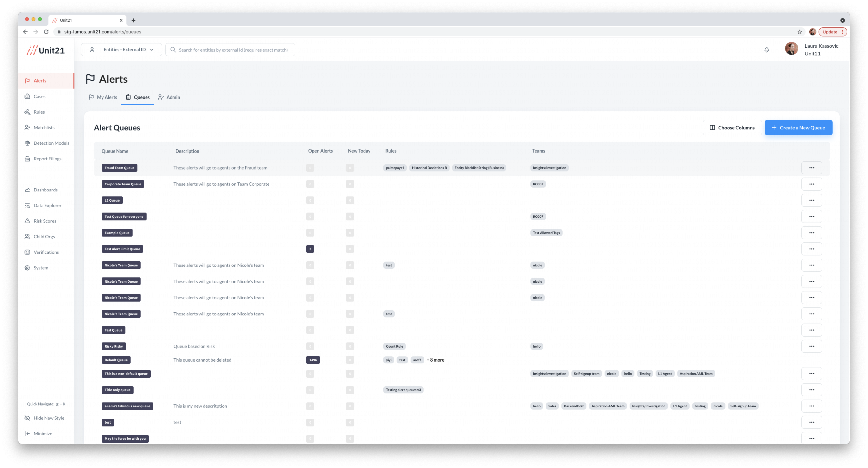Click the Entity Blacklist String (Business) tag
Screen dimensions: 868x468
click(x=479, y=168)
